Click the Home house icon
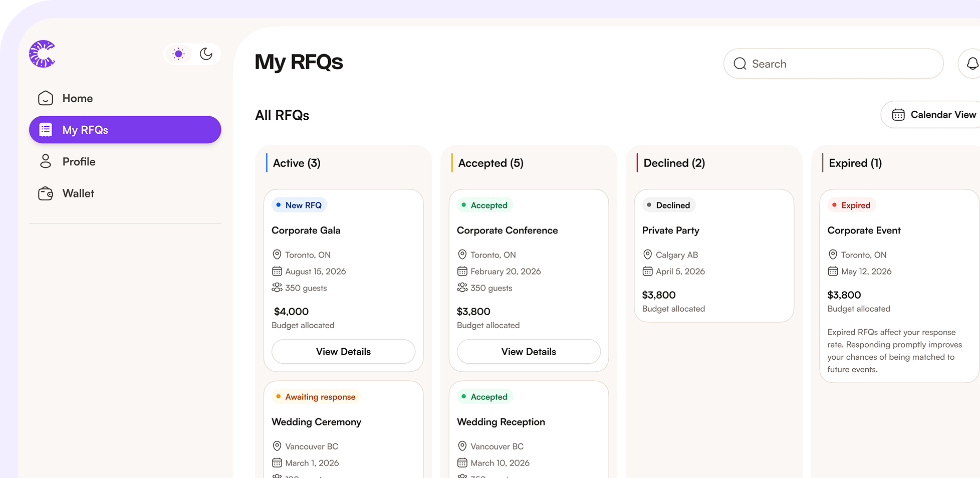This screenshot has width=980, height=478. click(46, 98)
